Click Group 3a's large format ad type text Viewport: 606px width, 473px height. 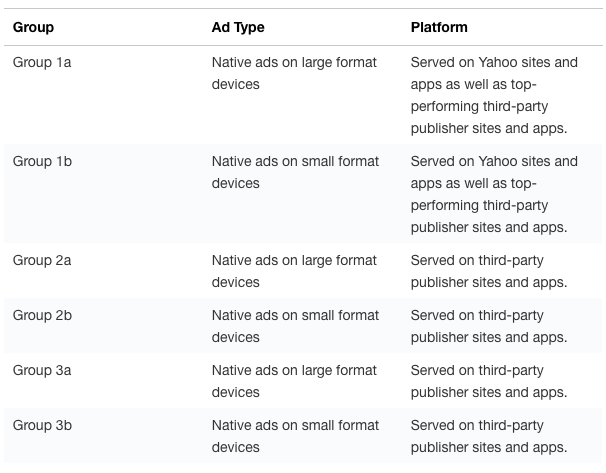pyautogui.click(x=294, y=381)
